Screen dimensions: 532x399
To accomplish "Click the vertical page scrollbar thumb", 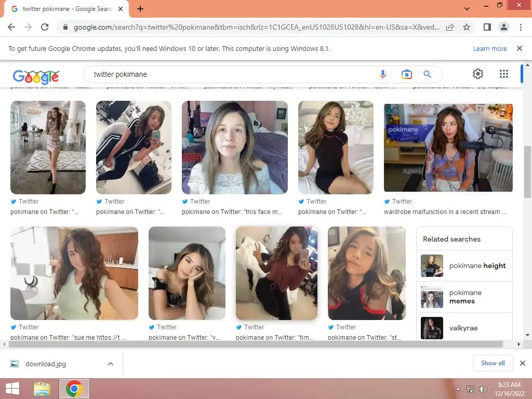I will click(x=527, y=171).
